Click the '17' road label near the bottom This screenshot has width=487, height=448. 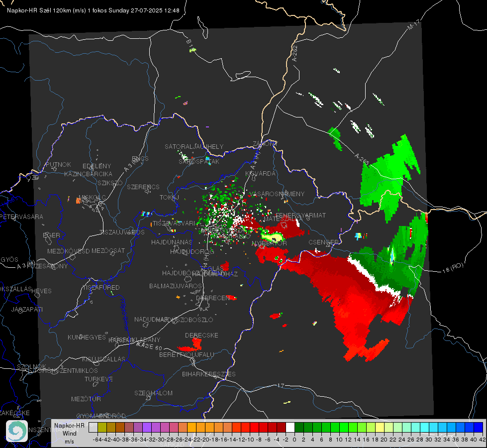(x=281, y=385)
